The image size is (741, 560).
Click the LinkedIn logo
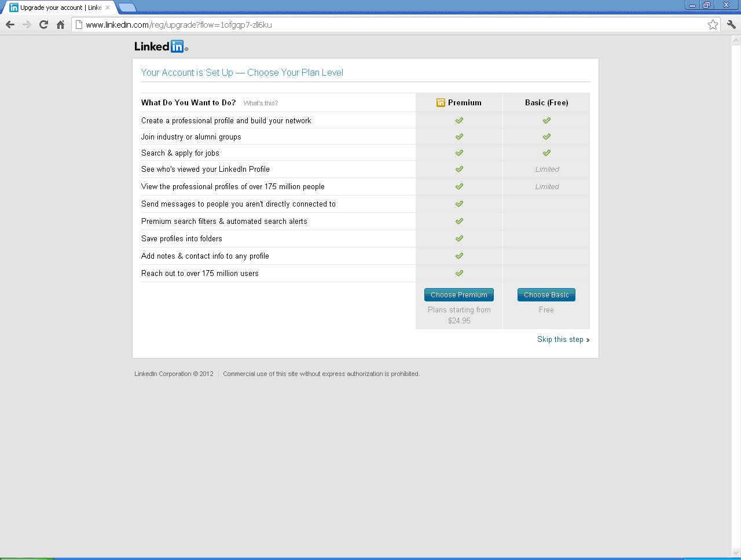[161, 46]
